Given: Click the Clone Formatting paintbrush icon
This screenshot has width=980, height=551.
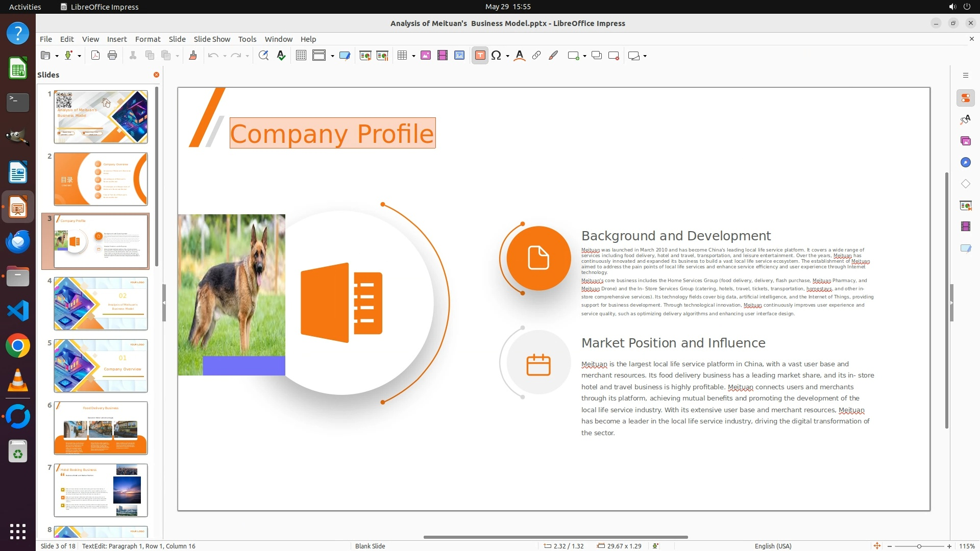Looking at the screenshot, I should [x=193, y=56].
